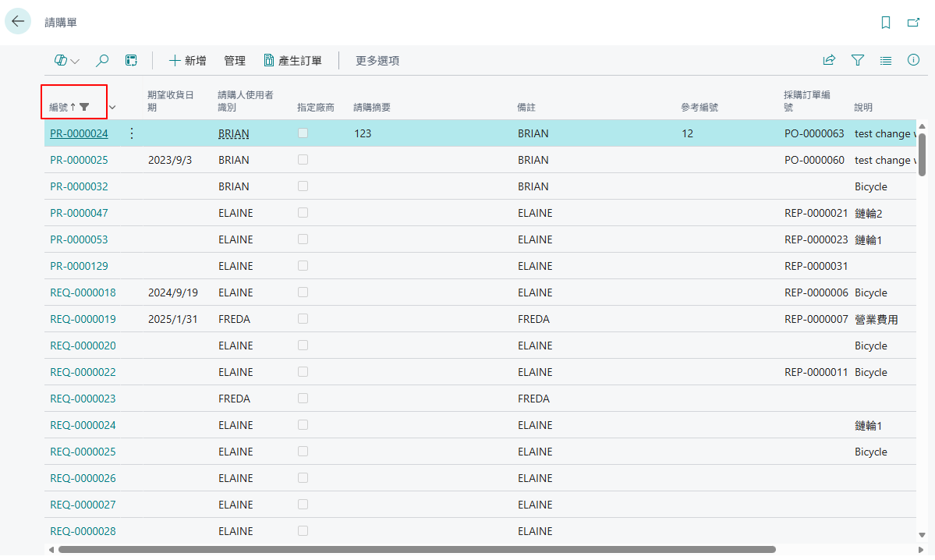Show row options for PR-0000024
Screen dimensions: 935x560
(132, 133)
